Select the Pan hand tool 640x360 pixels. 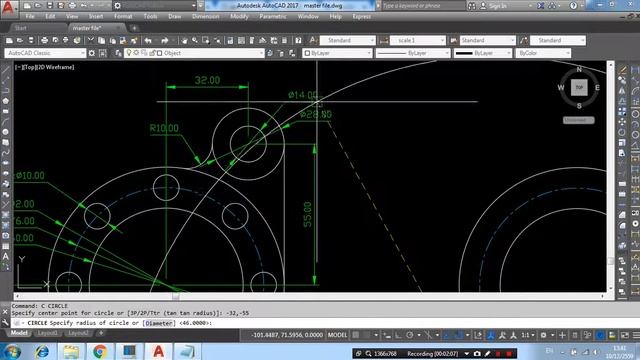[x=184, y=40]
